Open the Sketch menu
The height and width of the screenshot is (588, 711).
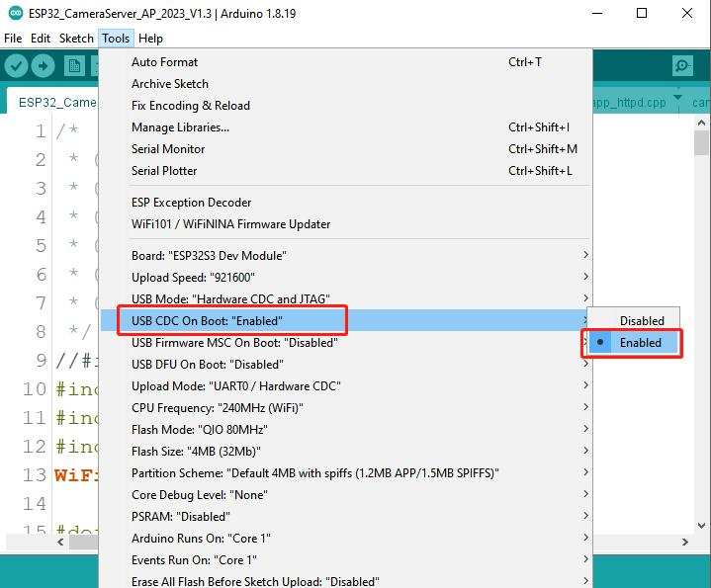(x=76, y=39)
